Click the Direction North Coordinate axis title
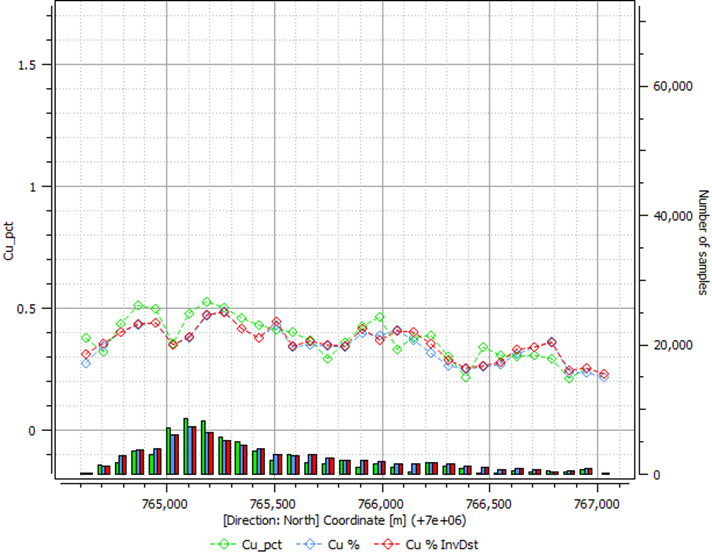This screenshot has width=712, height=555. [x=345, y=520]
